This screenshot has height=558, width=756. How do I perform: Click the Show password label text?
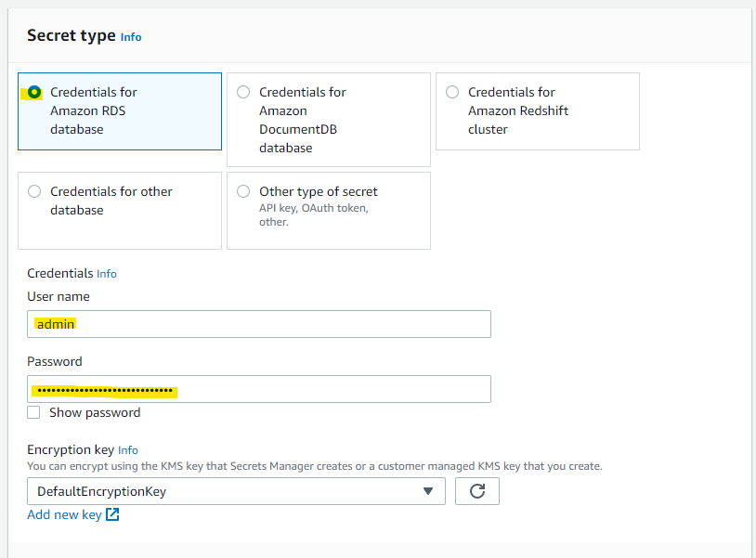95,412
